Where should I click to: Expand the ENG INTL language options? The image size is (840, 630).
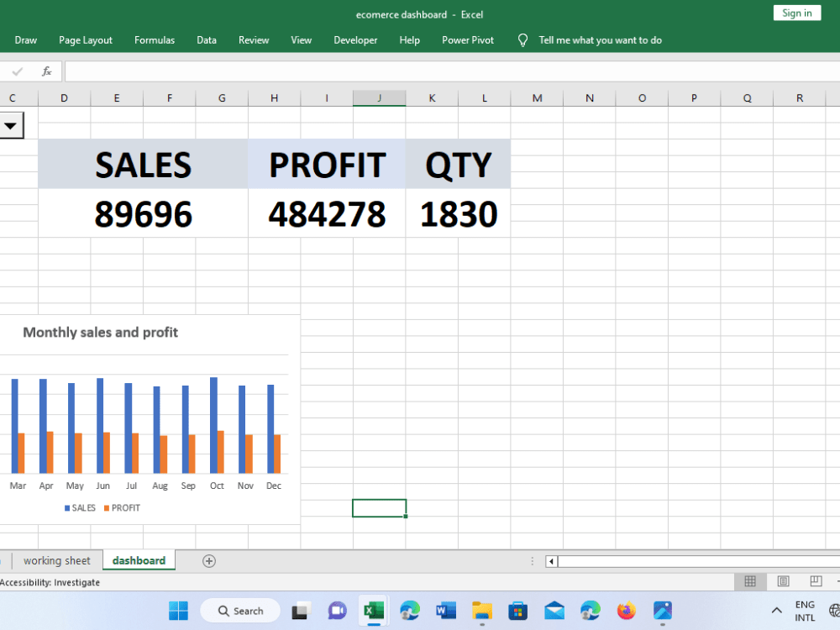(x=804, y=610)
